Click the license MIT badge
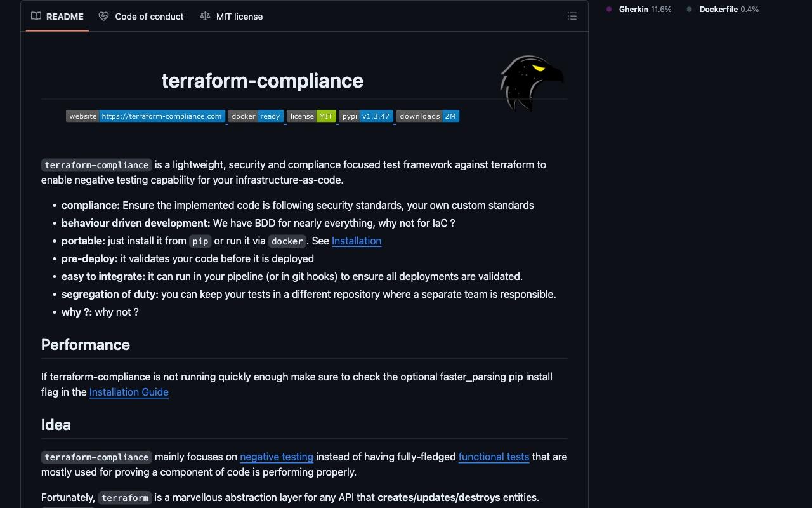The image size is (812, 508). [311, 116]
